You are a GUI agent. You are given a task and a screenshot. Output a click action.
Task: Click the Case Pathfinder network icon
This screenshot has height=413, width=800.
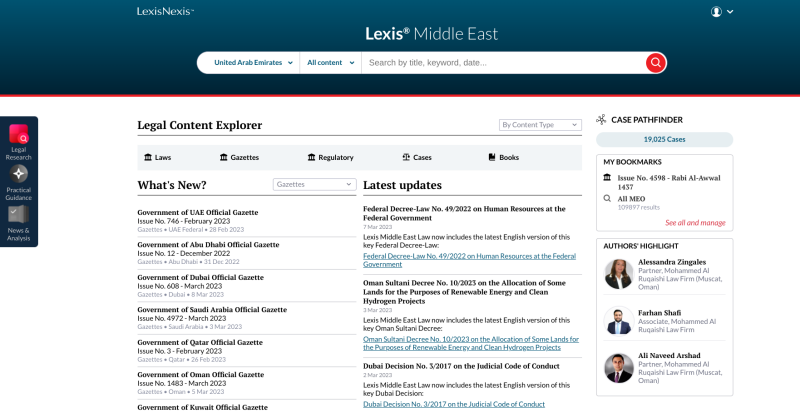[x=601, y=120]
